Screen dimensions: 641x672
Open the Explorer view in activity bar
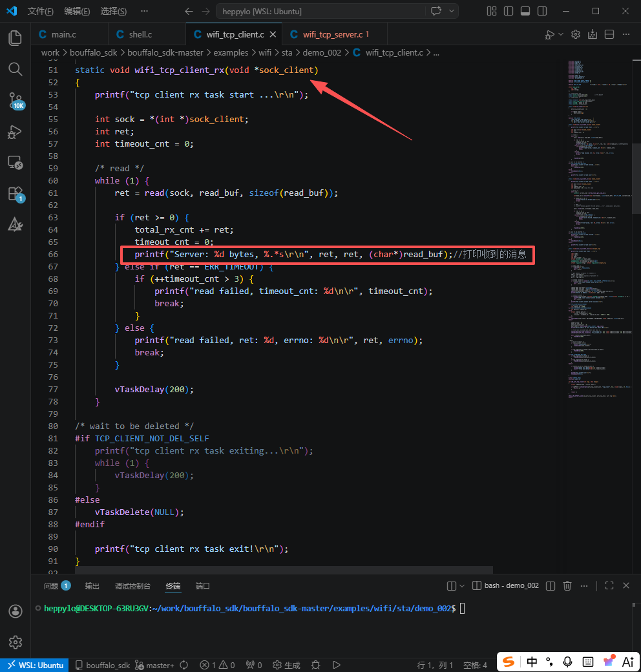[15, 37]
